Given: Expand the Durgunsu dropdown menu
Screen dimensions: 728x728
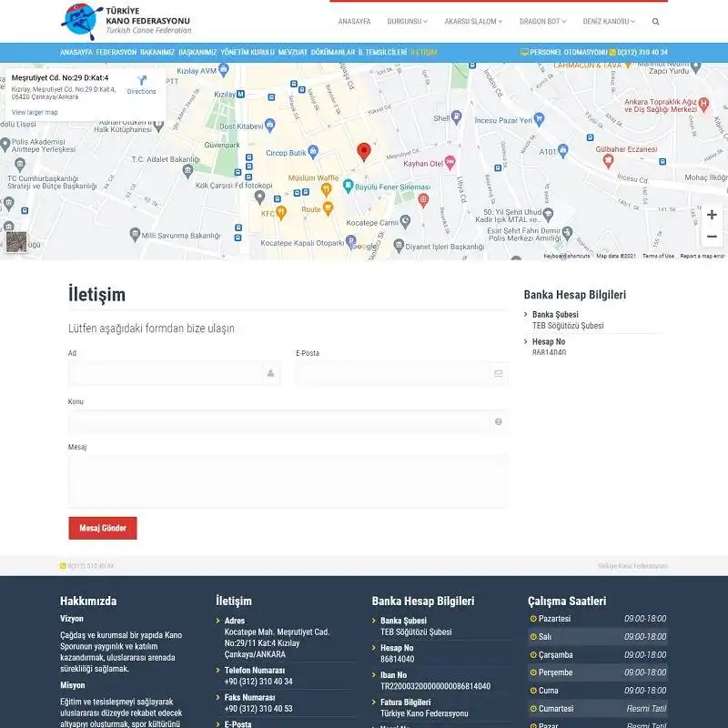Looking at the screenshot, I should pos(407,21).
